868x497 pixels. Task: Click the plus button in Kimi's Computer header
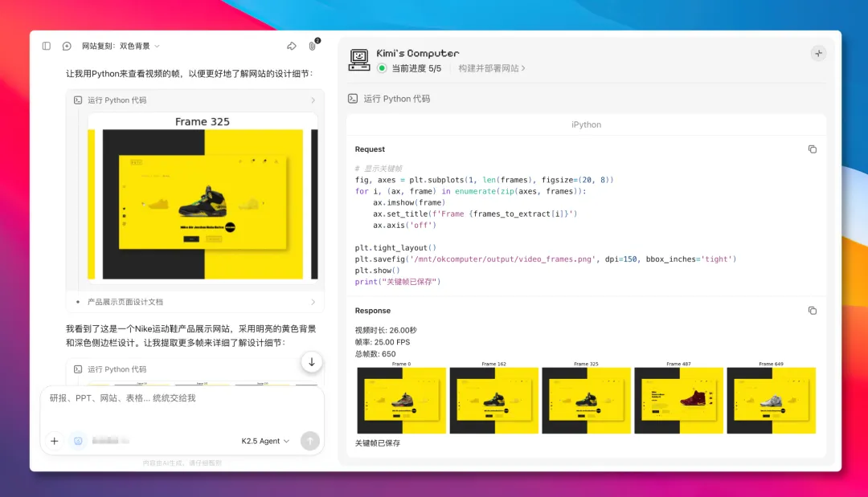pos(818,54)
